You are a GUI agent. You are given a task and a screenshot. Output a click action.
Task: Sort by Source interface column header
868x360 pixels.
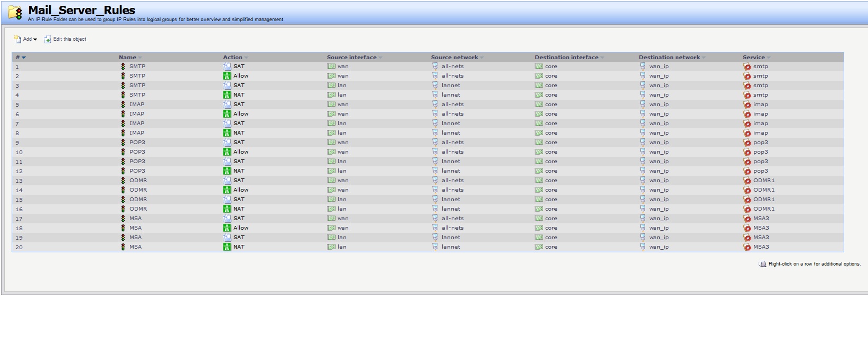(351, 58)
